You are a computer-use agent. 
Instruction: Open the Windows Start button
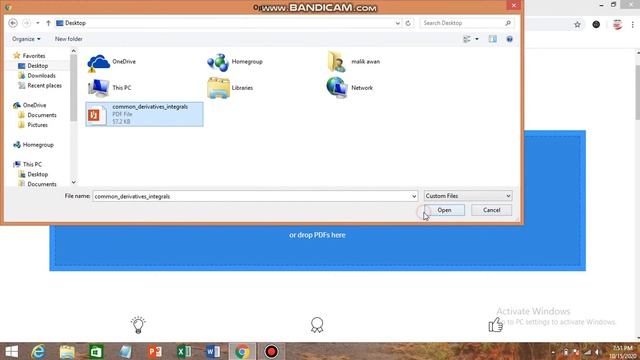coord(12,351)
